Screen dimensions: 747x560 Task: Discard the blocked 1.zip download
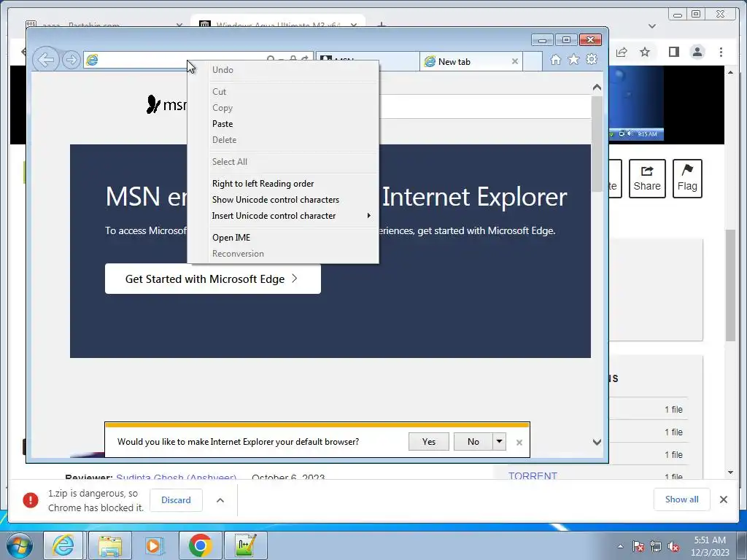pyautogui.click(x=177, y=500)
